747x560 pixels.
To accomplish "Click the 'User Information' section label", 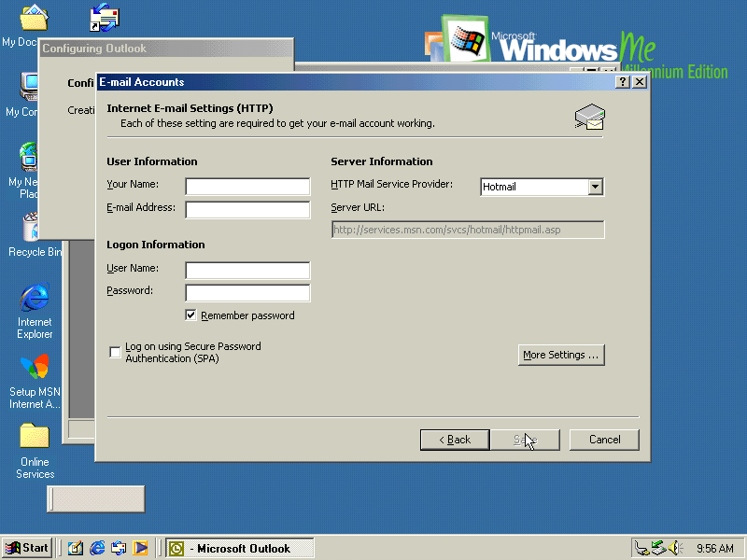I will click(x=152, y=161).
